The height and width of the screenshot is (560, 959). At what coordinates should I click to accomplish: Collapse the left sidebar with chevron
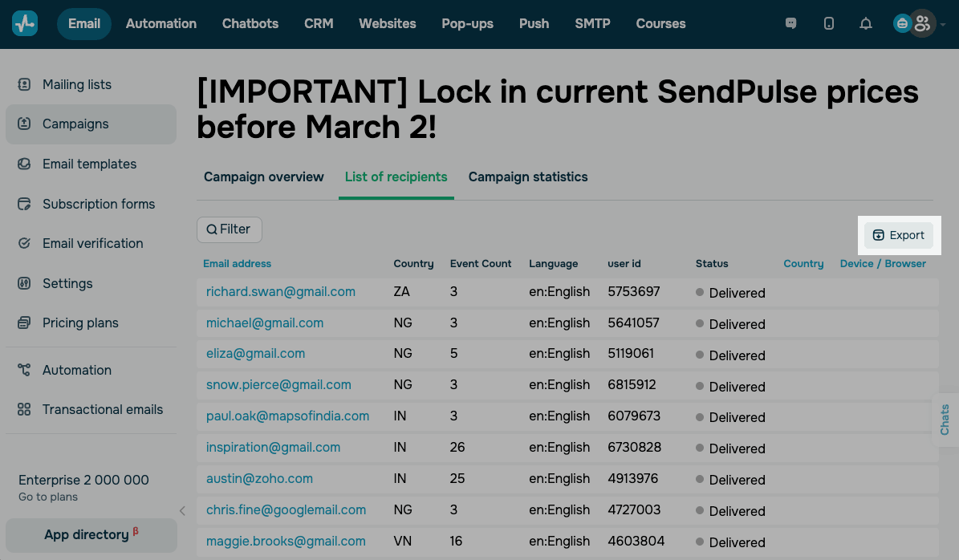182,510
